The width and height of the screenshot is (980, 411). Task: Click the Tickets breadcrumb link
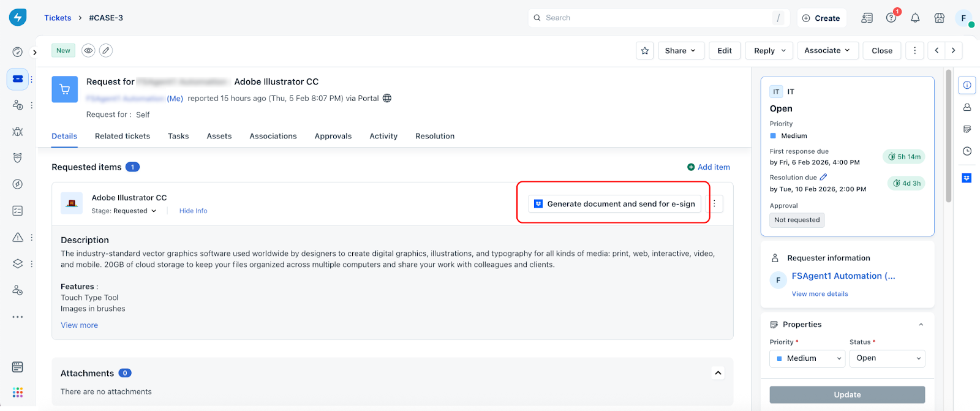tap(58, 18)
